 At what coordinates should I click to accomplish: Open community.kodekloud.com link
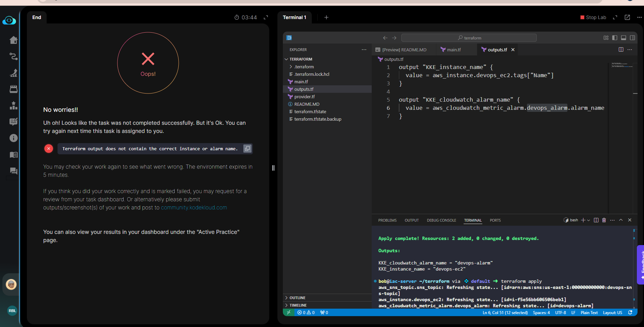click(x=194, y=208)
